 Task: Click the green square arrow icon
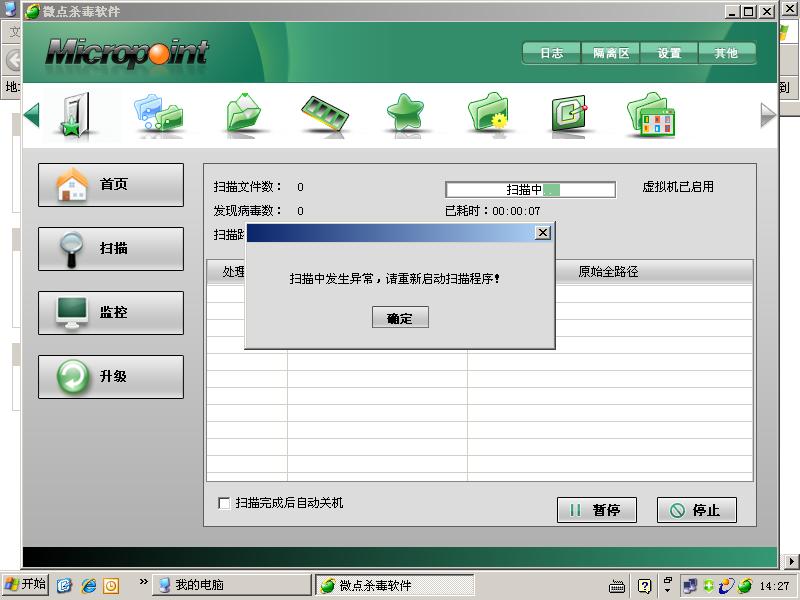(569, 114)
